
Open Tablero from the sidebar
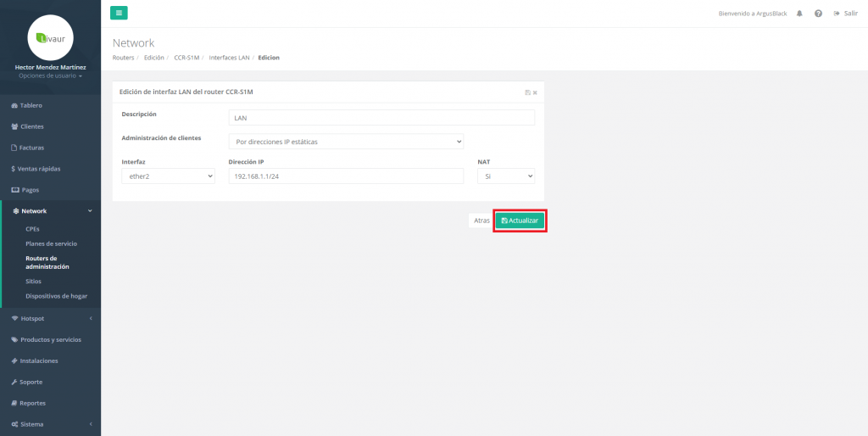(x=31, y=105)
